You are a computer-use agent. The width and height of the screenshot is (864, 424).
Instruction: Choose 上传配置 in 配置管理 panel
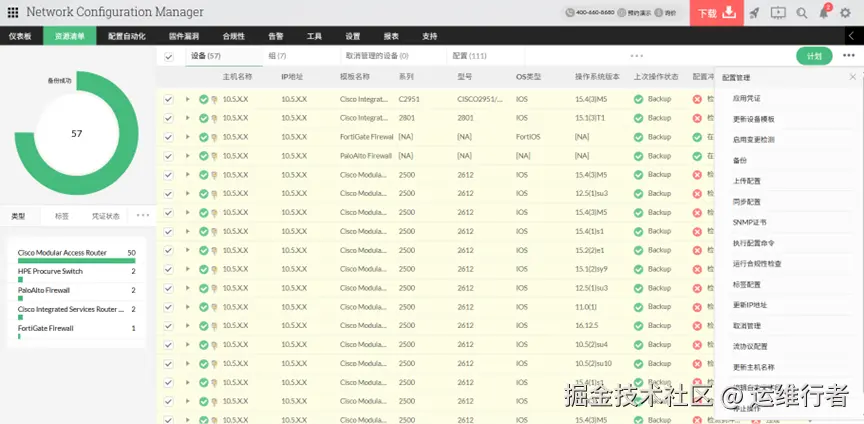point(747,181)
